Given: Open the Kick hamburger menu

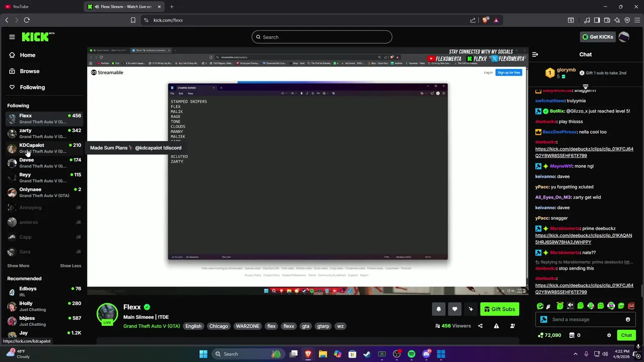Looking at the screenshot, I should tap(12, 37).
